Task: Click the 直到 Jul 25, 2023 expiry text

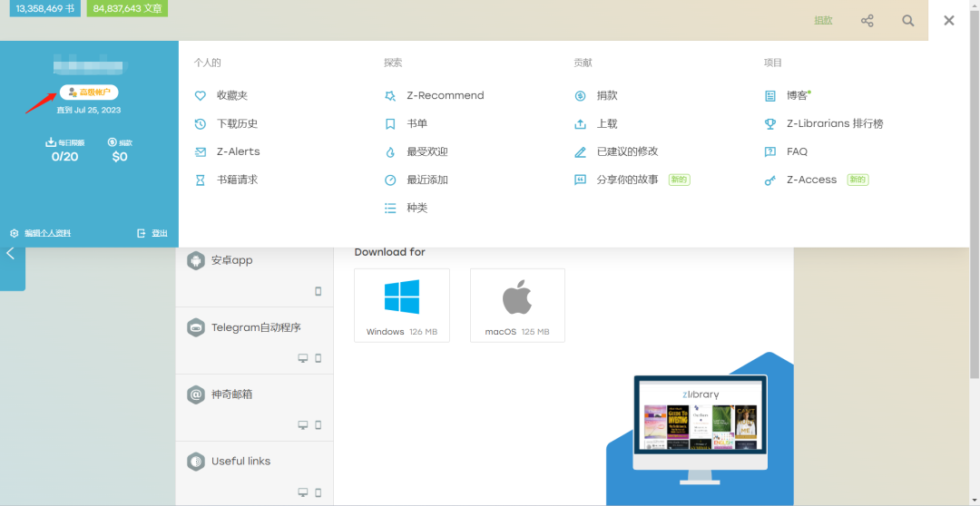Action: tap(89, 110)
